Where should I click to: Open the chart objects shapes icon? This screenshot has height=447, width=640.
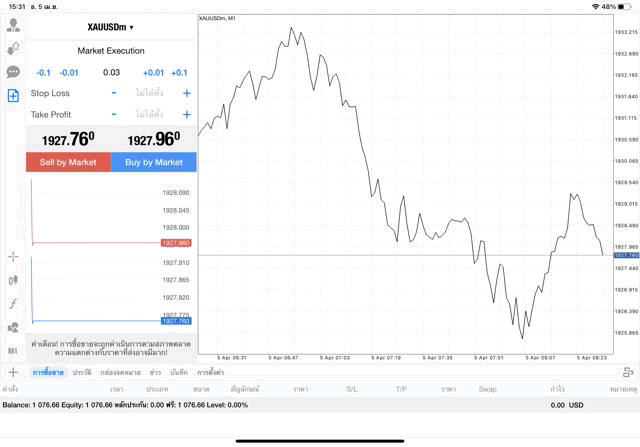(x=13, y=327)
